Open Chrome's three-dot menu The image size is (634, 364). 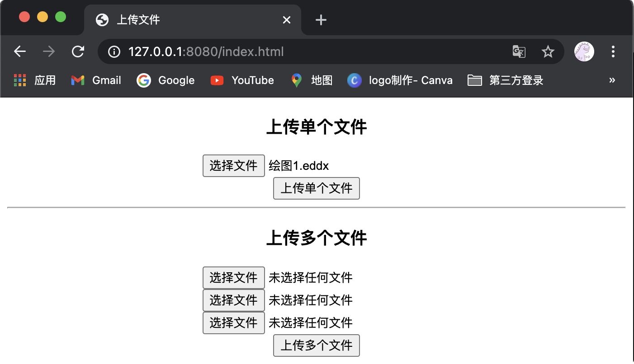click(x=613, y=51)
